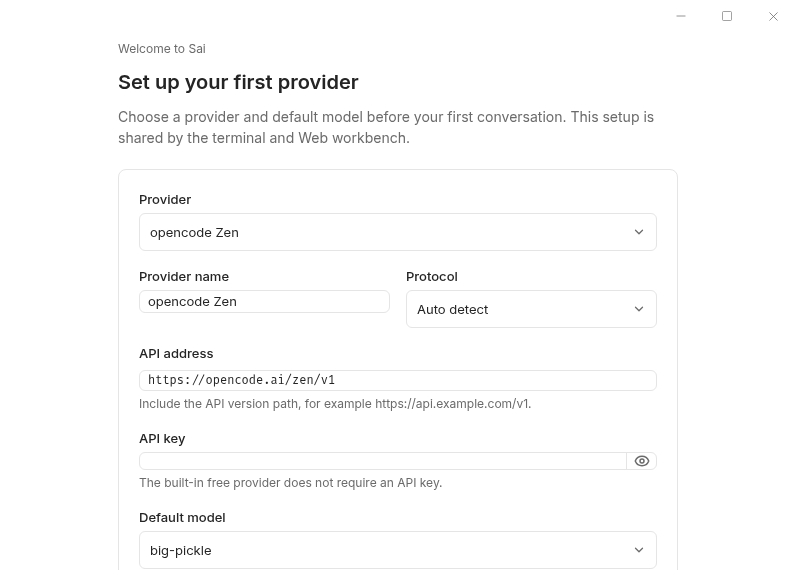This screenshot has height=570, width=796.
Task: Maximize the Sai setup window
Action: click(727, 16)
